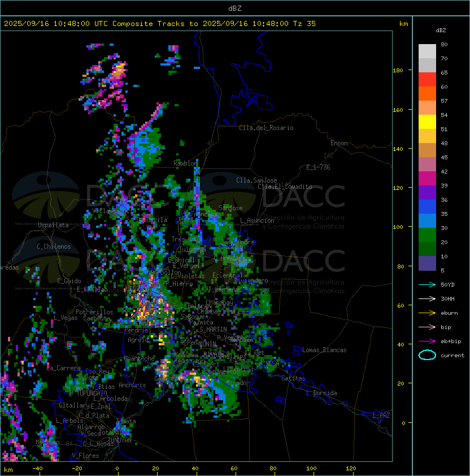Screen dimensions: 470x476
Task: Click the 'TUPUNGATO' map label
Action: (x=92, y=393)
